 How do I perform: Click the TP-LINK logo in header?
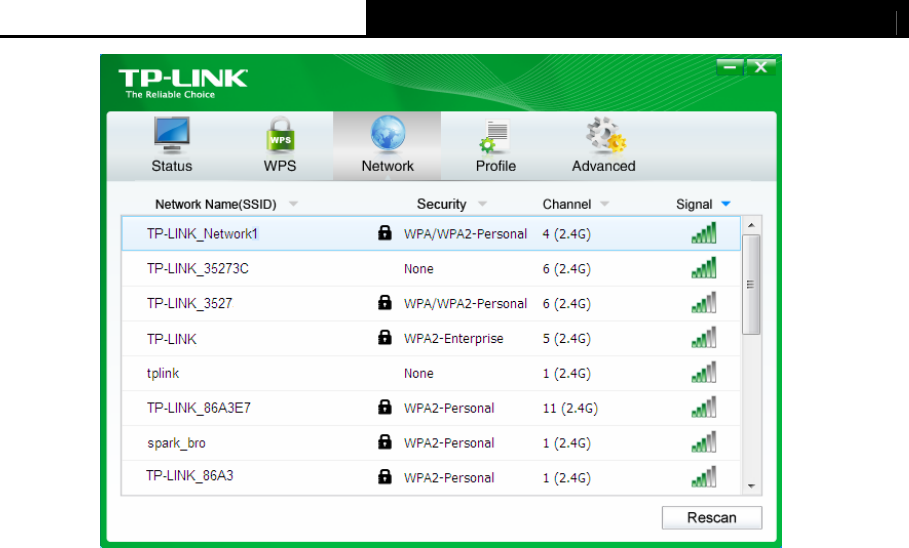pyautogui.click(x=183, y=84)
